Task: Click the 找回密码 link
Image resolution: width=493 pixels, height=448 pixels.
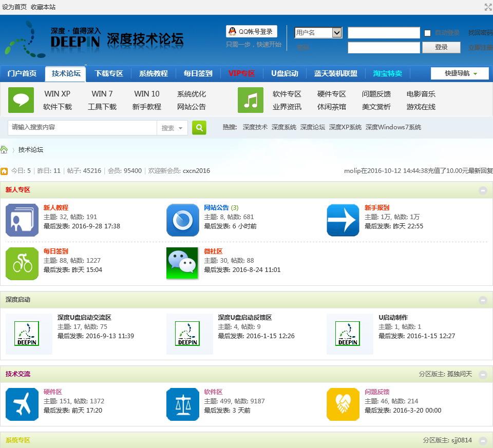Action: pos(480,33)
